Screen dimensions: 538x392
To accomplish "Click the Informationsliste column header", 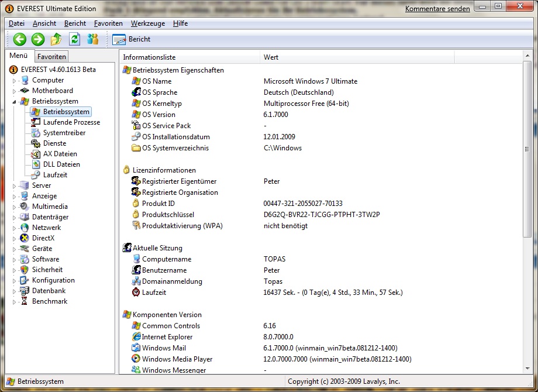I will point(189,57).
